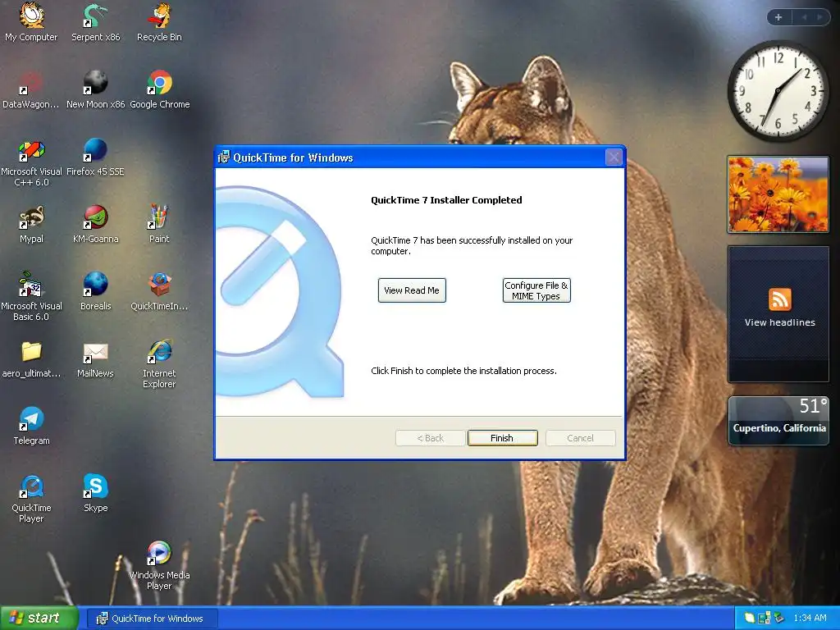Select the Paint desktop icon
Image resolution: width=840 pixels, height=630 pixels.
[x=159, y=223]
